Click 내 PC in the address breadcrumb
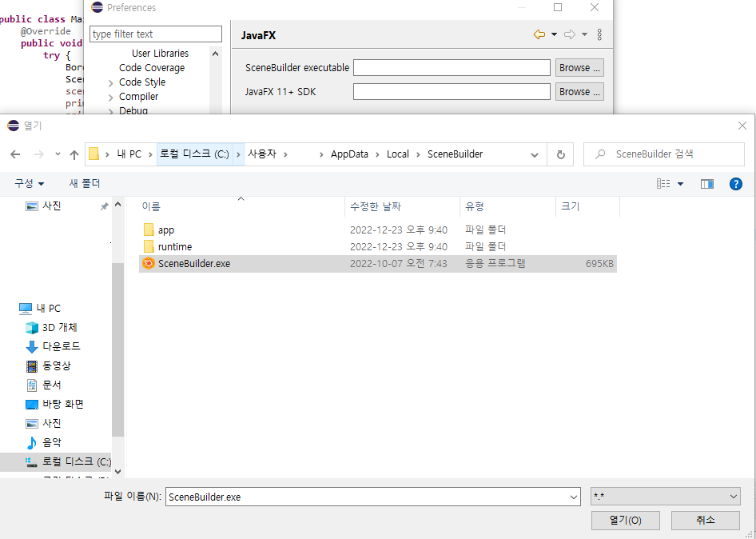756x539 pixels. click(x=129, y=154)
